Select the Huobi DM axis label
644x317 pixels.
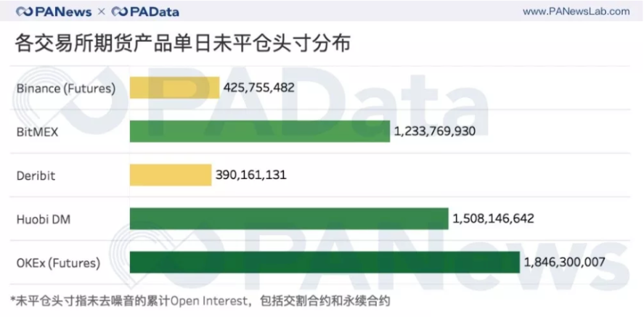tap(44, 218)
